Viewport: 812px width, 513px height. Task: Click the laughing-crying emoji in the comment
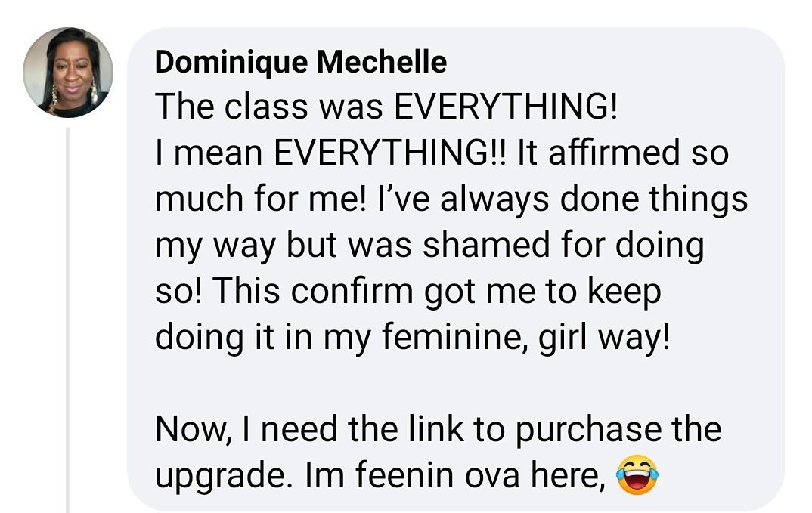pyautogui.click(x=637, y=475)
